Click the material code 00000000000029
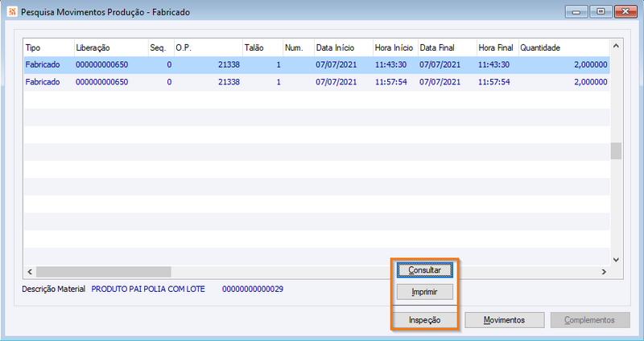Image resolution: width=644 pixels, height=341 pixels. coord(253,290)
